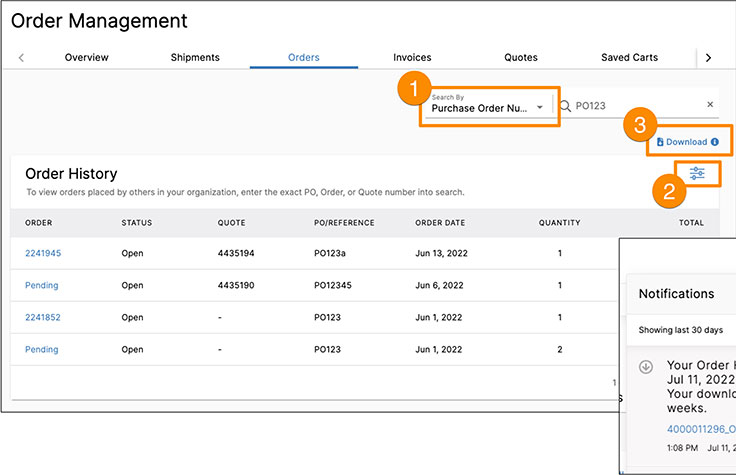Viewport: 736px width, 475px height.
Task: Click the Order Date column header
Action: (x=439, y=223)
